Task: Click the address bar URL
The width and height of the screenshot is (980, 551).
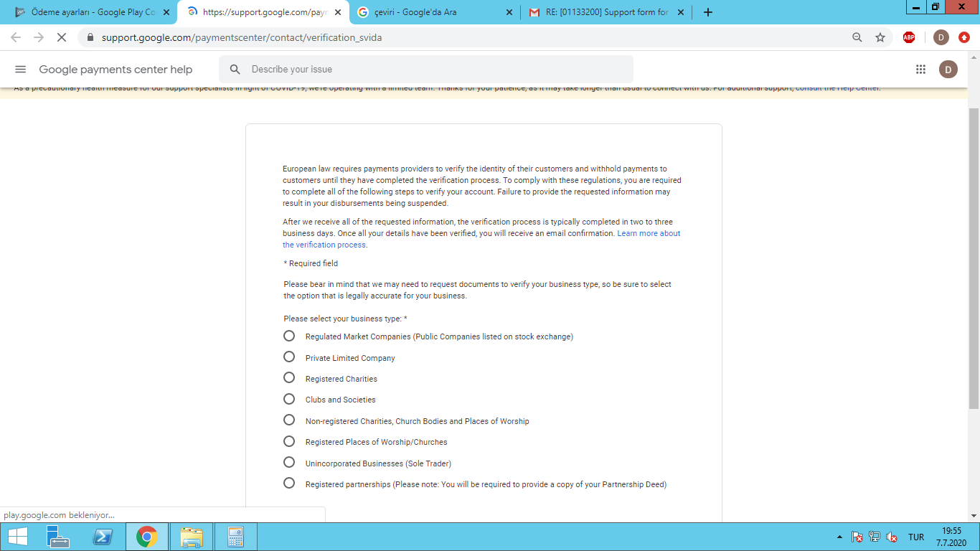Action: (x=242, y=37)
